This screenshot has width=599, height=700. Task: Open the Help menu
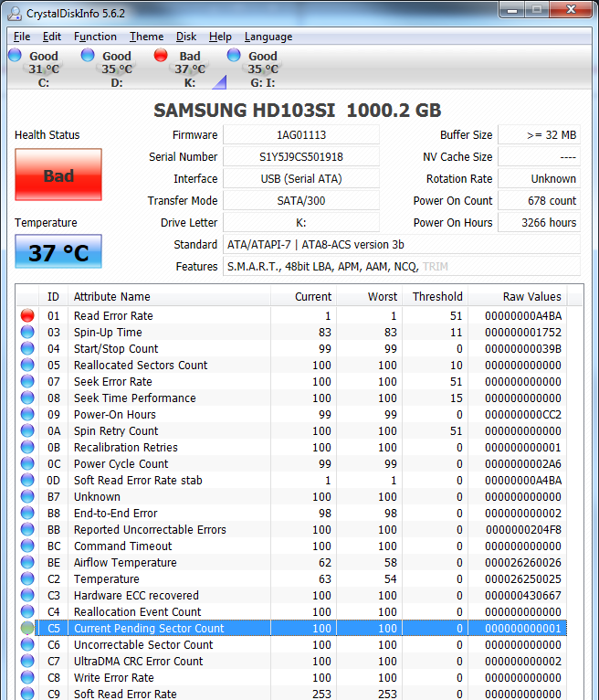tap(220, 37)
